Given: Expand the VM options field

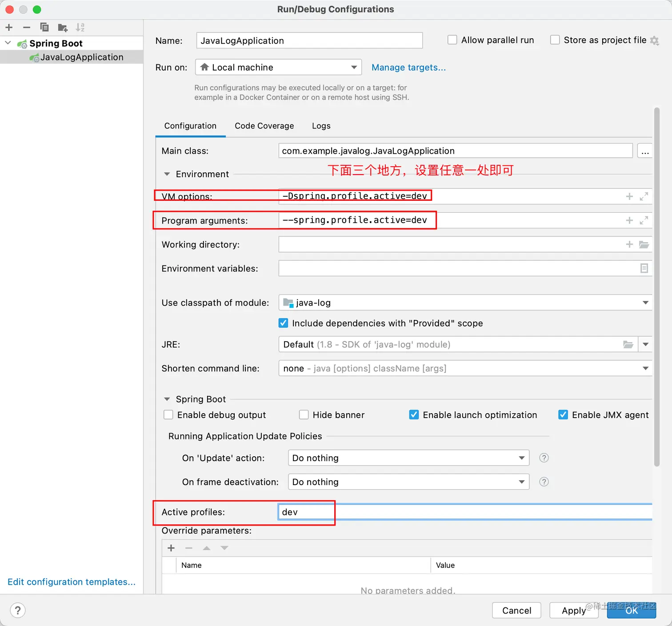Looking at the screenshot, I should coord(644,196).
